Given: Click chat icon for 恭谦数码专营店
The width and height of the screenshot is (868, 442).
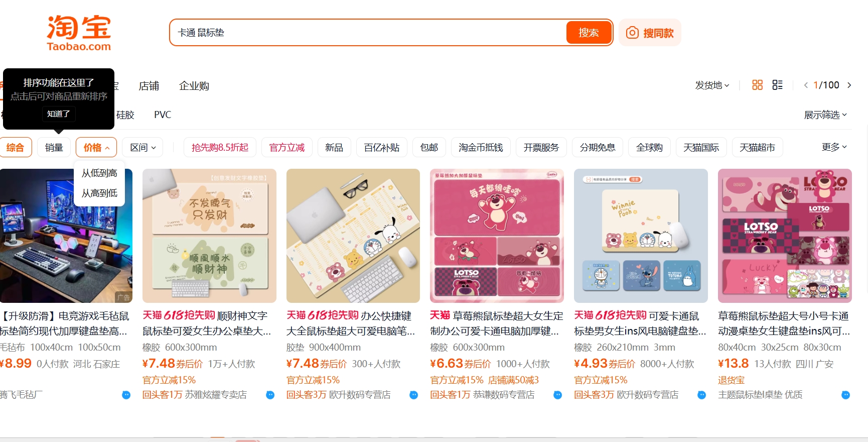Looking at the screenshot, I should point(557,395).
